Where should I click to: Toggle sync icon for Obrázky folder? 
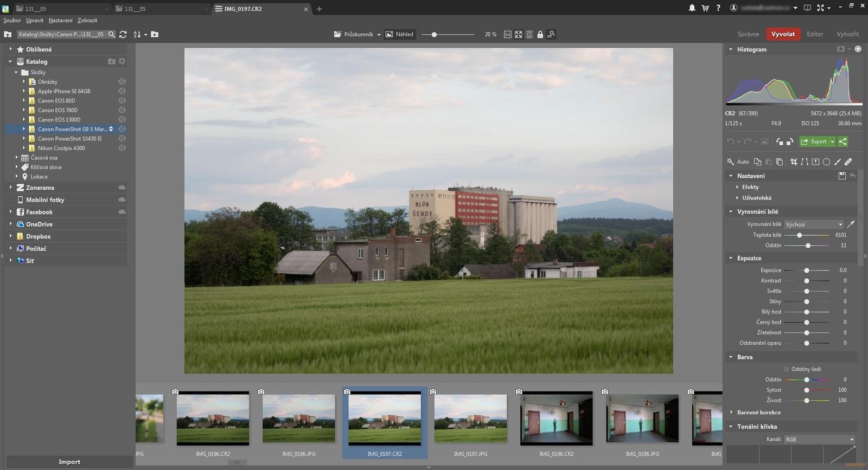(122, 81)
